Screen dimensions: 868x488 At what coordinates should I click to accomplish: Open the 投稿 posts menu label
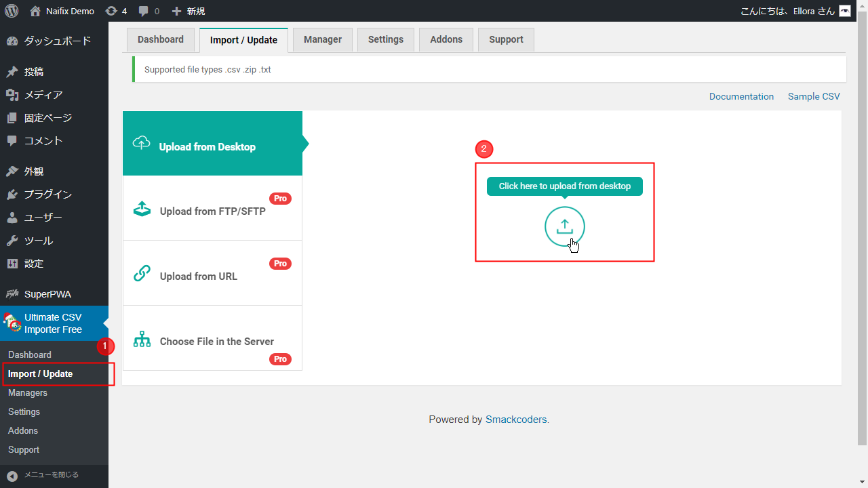pos(34,72)
